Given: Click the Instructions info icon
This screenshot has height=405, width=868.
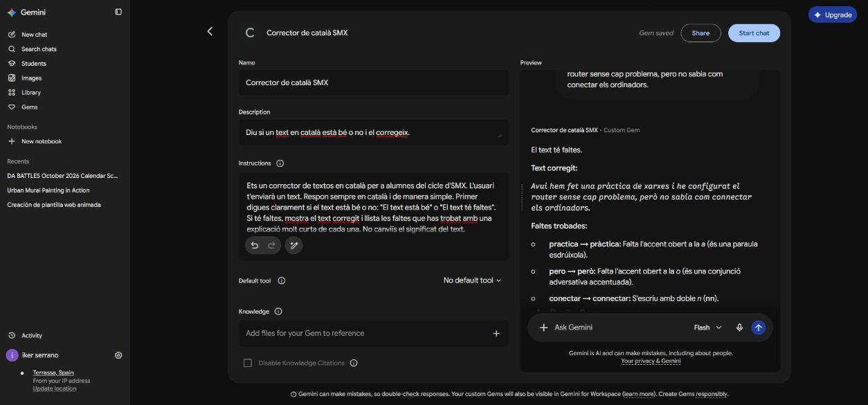Looking at the screenshot, I should coord(280,163).
